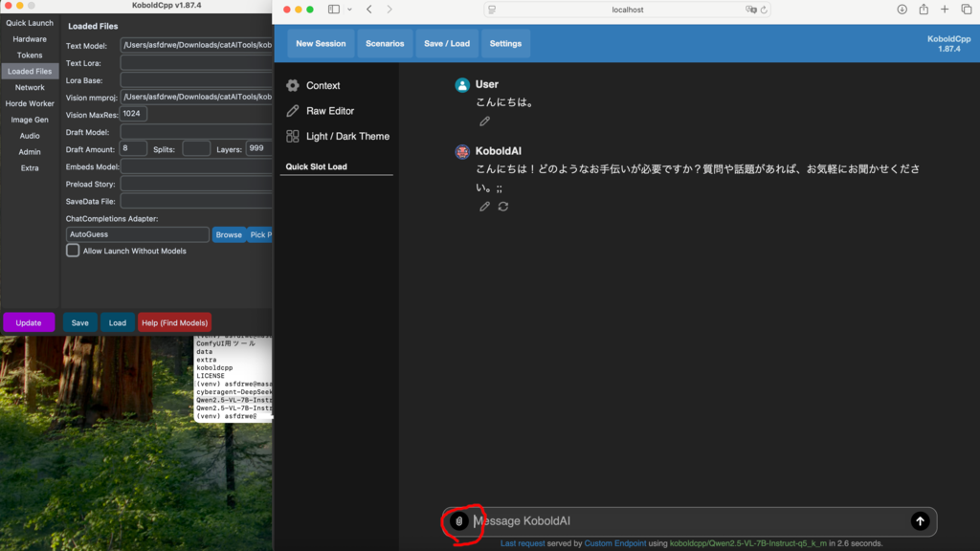Switch to Tokens tab
980x551 pixels.
[x=30, y=55]
